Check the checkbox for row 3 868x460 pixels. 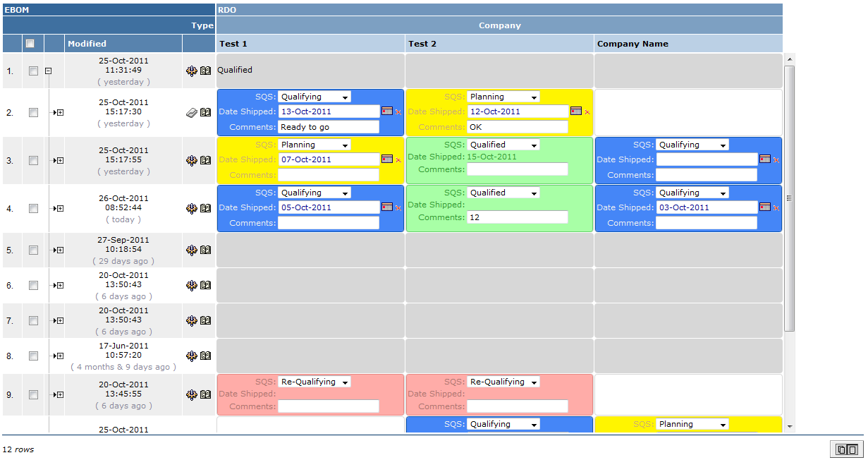click(x=33, y=160)
